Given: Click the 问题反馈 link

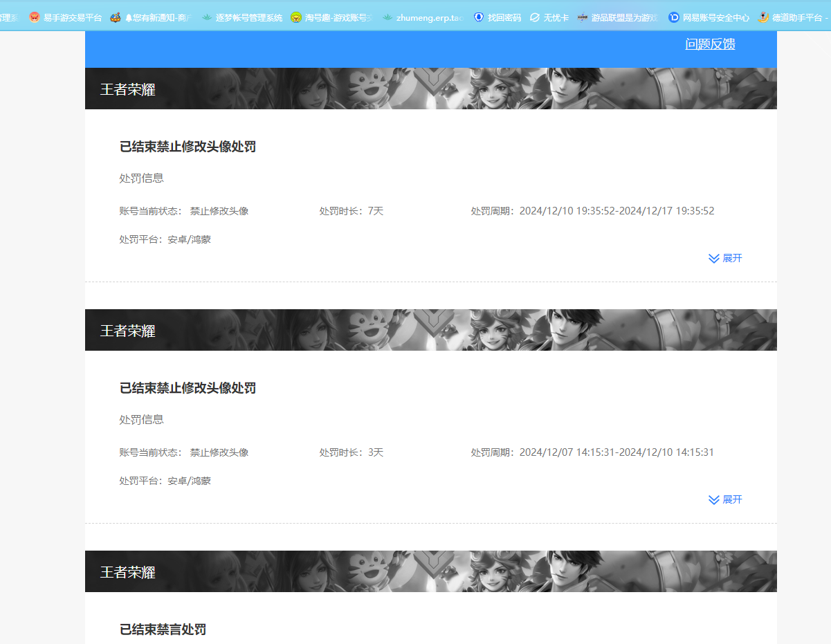Looking at the screenshot, I should click(710, 44).
